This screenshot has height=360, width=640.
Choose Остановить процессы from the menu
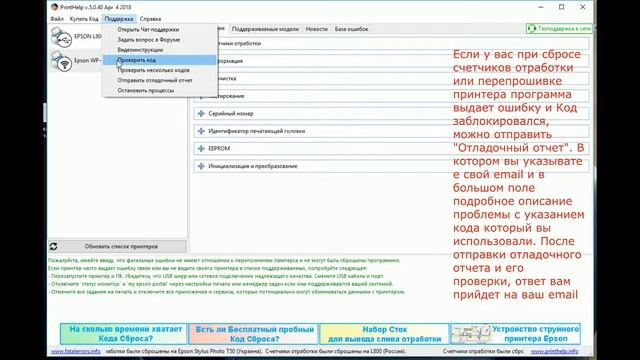click(160, 91)
